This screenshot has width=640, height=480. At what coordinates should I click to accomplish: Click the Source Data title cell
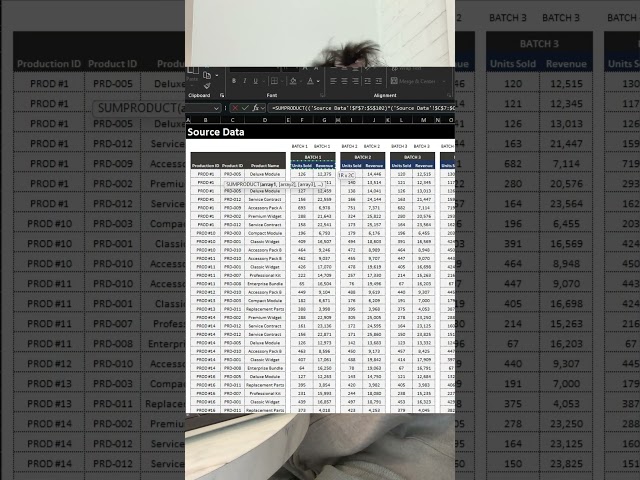[x=216, y=132]
